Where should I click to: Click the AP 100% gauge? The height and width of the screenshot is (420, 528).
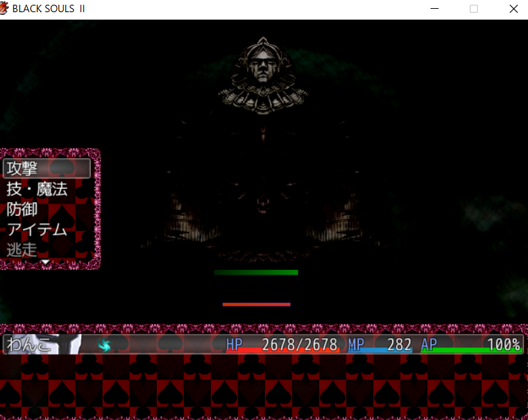(x=471, y=345)
